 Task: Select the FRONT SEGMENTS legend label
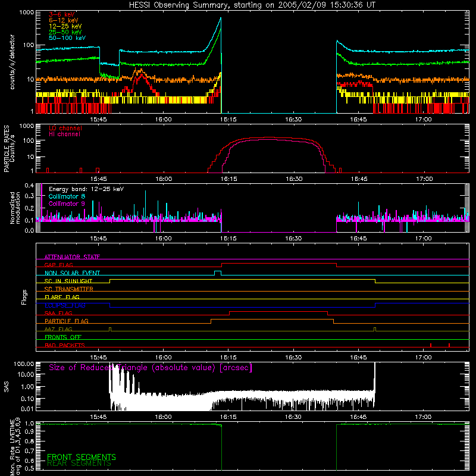click(x=82, y=457)
